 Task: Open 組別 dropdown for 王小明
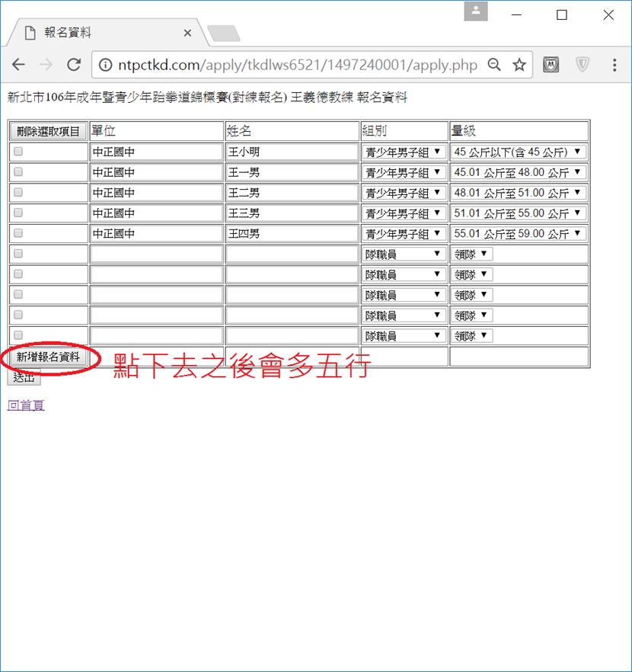[x=404, y=152]
